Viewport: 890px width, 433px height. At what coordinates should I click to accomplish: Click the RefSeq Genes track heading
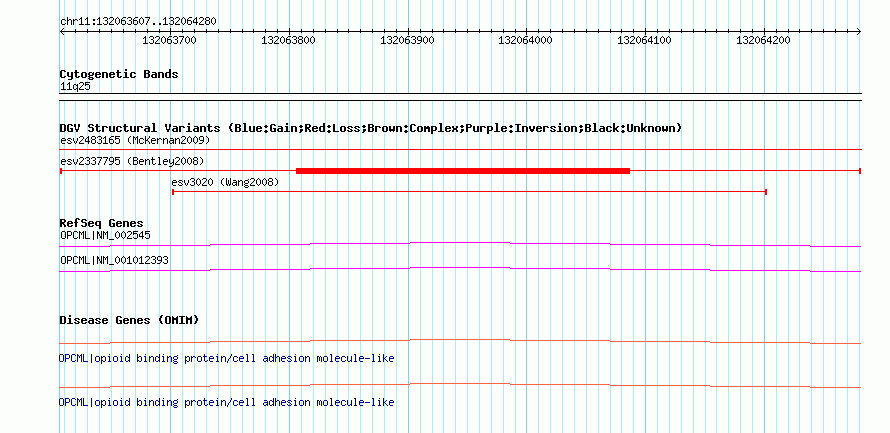point(102,223)
